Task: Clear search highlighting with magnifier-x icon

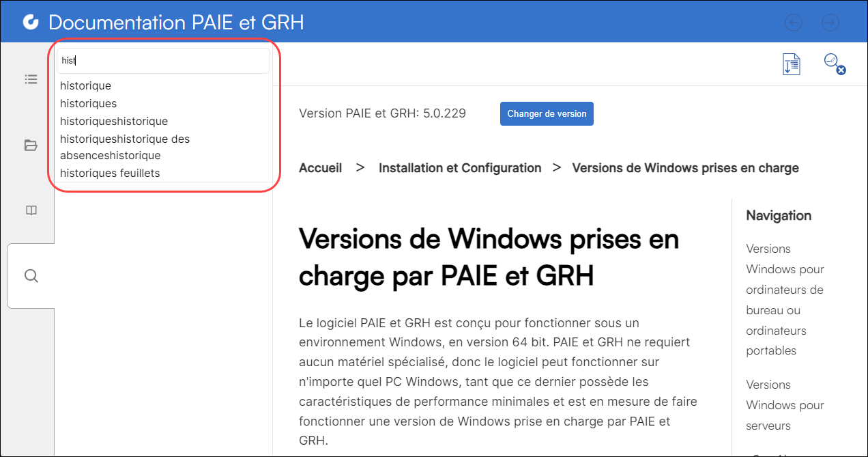Action: pos(834,64)
